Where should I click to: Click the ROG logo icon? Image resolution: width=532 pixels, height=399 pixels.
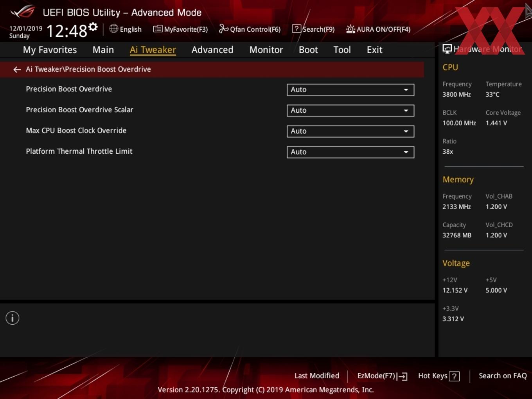pos(23,11)
